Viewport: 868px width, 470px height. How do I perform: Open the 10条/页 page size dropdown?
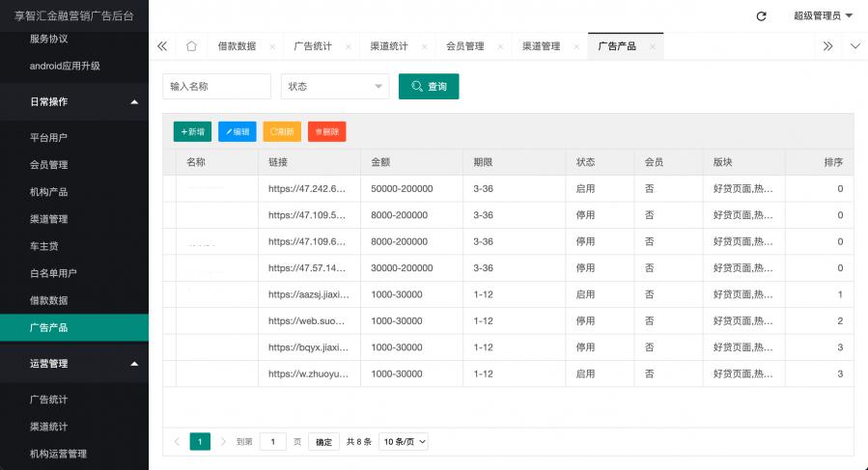[x=404, y=441]
